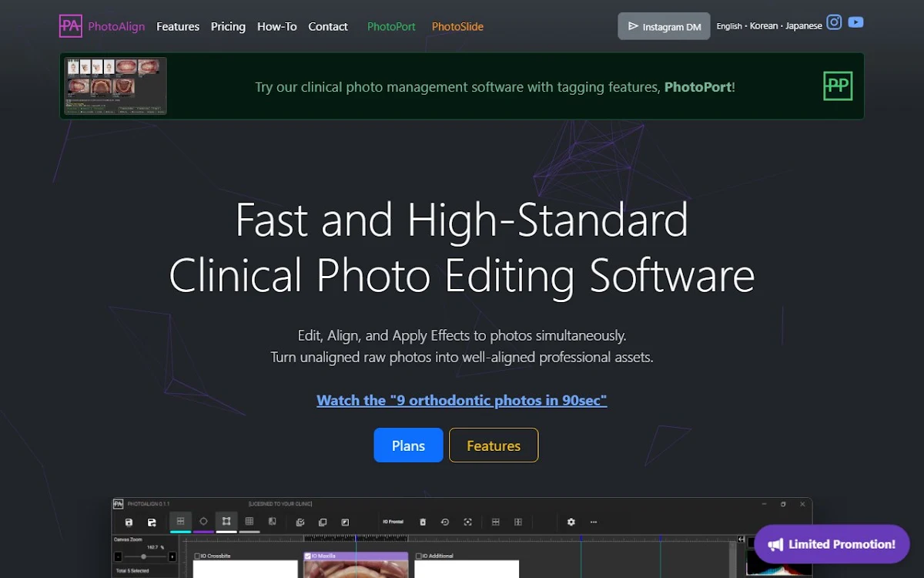
Task: Open the Features menu item
Action: pyautogui.click(x=178, y=26)
